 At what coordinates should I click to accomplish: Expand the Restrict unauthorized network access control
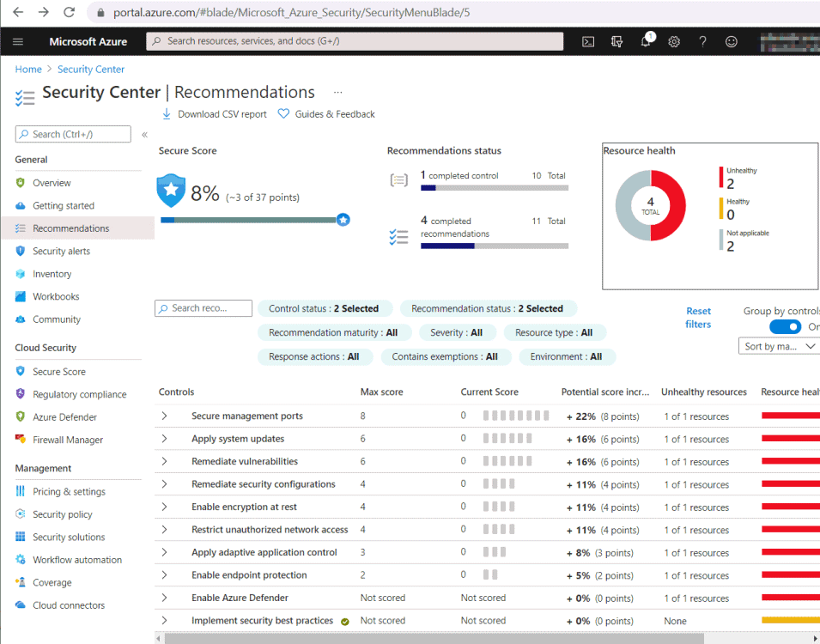point(164,530)
